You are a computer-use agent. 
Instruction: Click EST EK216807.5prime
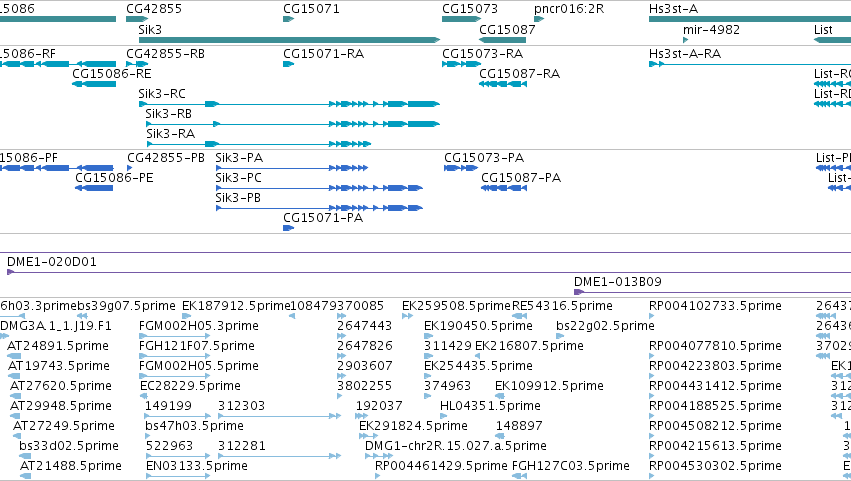529,346
